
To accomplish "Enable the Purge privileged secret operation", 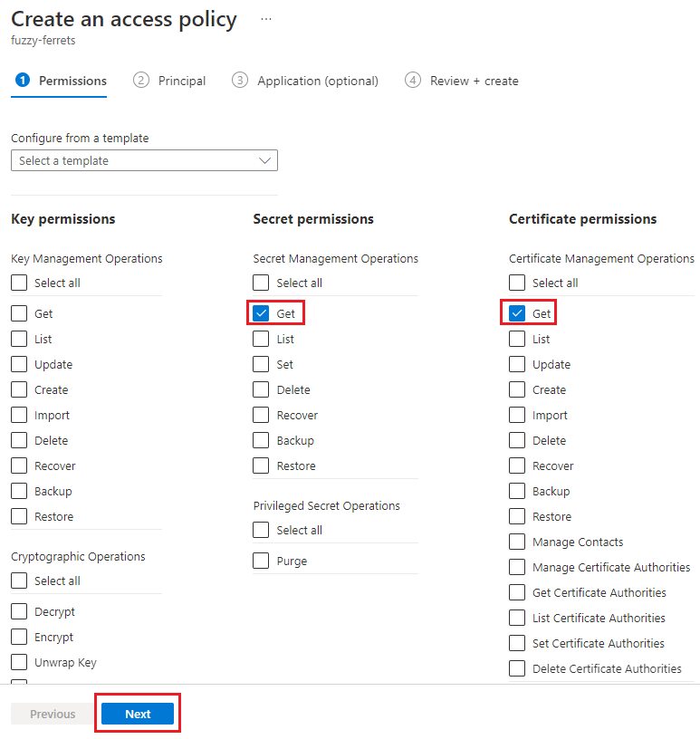I will point(261,561).
